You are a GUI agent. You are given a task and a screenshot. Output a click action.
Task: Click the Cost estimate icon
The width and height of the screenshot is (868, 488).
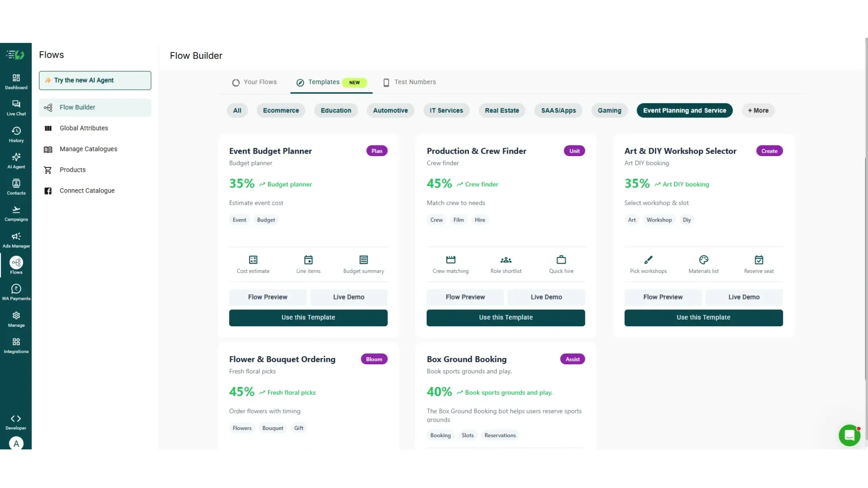tap(253, 260)
